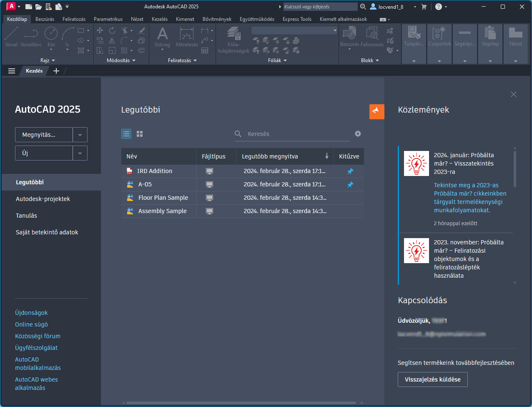Unpin the A-05 file
Screen dimensions: 532x407
coord(350,184)
